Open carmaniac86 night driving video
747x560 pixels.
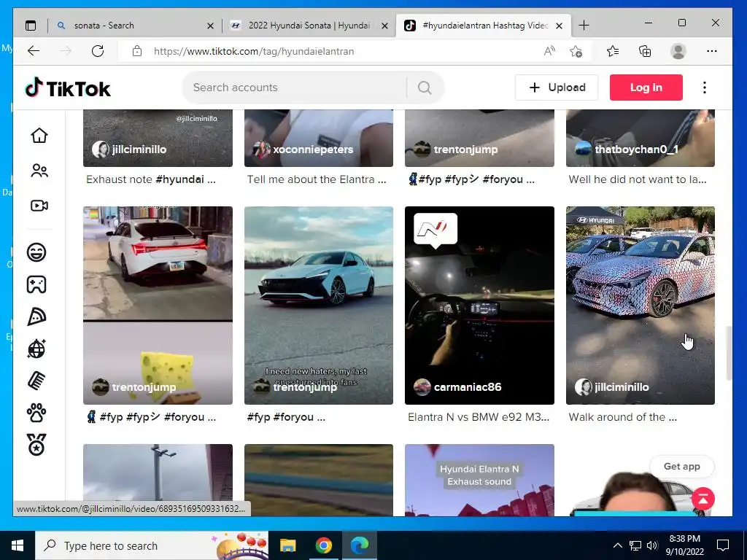[479, 306]
